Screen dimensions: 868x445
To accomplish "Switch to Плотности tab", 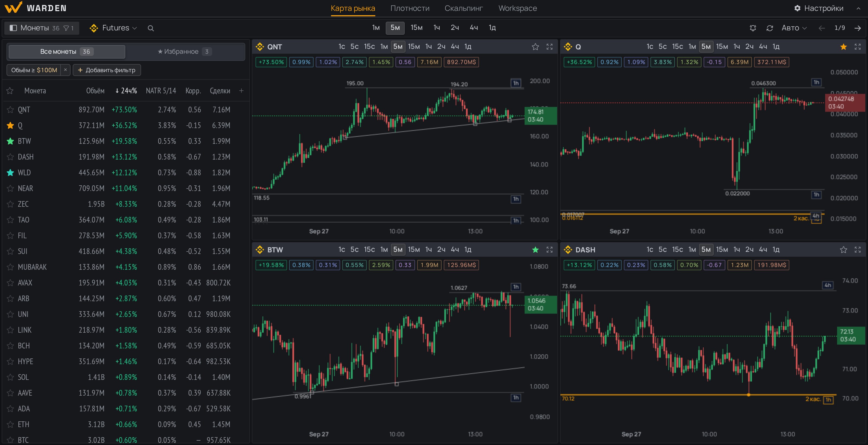I will [x=410, y=8].
